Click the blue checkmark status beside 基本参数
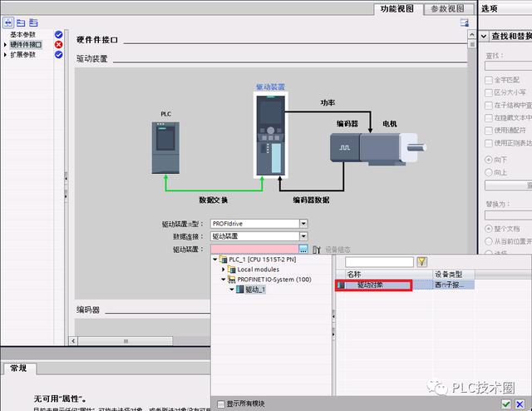532x411 pixels. pyautogui.click(x=58, y=35)
